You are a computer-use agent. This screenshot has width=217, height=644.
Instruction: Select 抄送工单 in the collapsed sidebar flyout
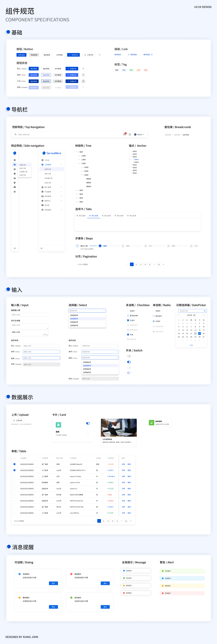(23, 175)
